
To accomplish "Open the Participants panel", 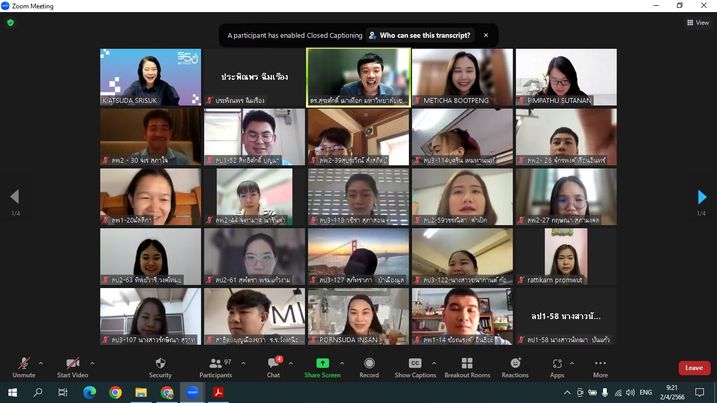I will pyautogui.click(x=215, y=366).
